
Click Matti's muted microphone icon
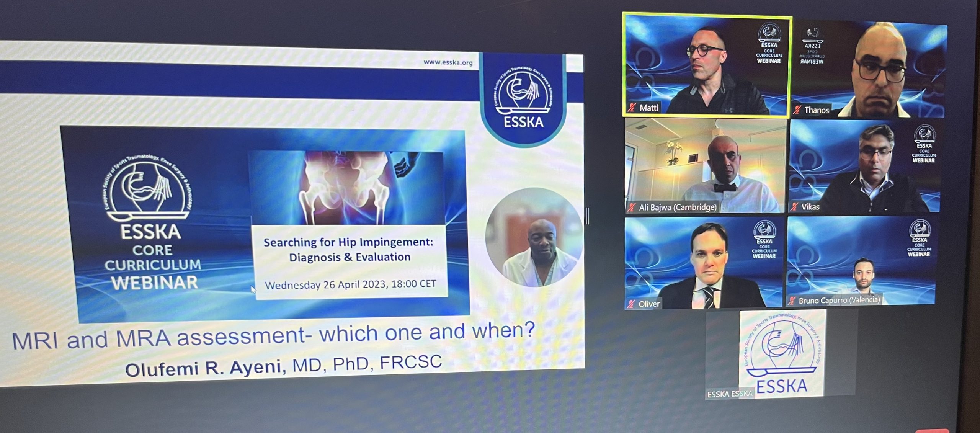[x=632, y=108]
